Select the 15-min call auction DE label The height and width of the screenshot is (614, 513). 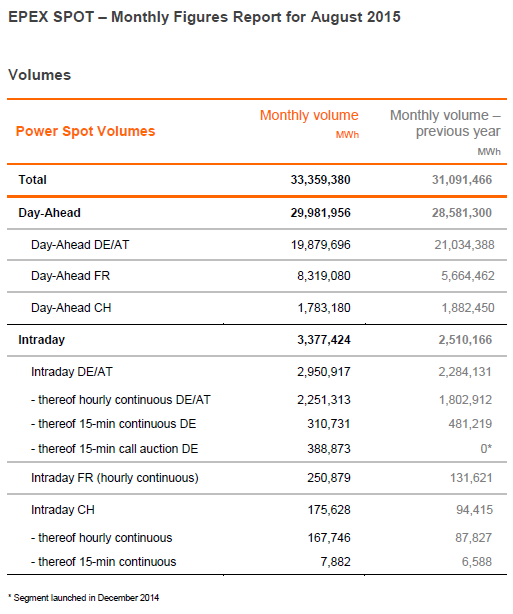pos(114,449)
